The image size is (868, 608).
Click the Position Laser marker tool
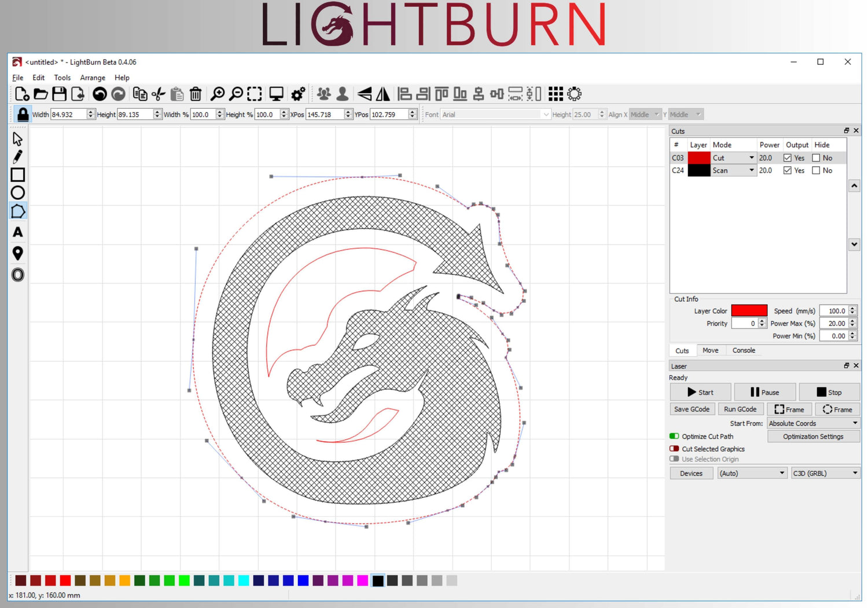[x=17, y=253]
